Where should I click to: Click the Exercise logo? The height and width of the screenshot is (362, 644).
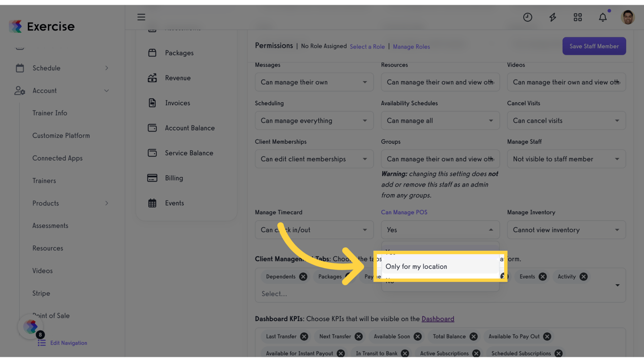[x=41, y=26]
